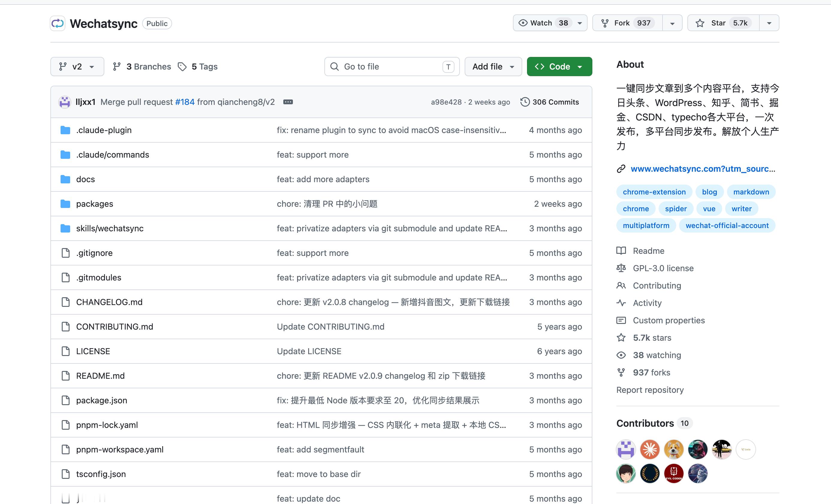Image resolution: width=831 pixels, height=504 pixels.
Task: Click the LICENSE file icon
Action: point(65,351)
